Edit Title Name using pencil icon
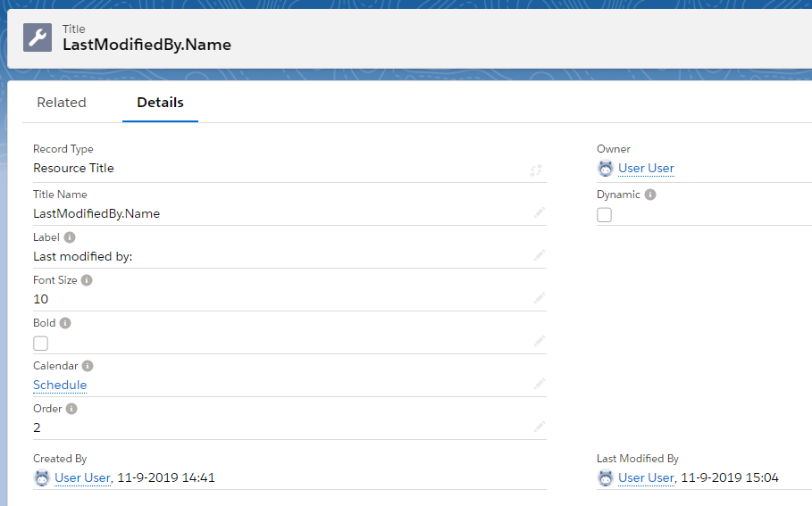This screenshot has width=812, height=506. [x=539, y=212]
